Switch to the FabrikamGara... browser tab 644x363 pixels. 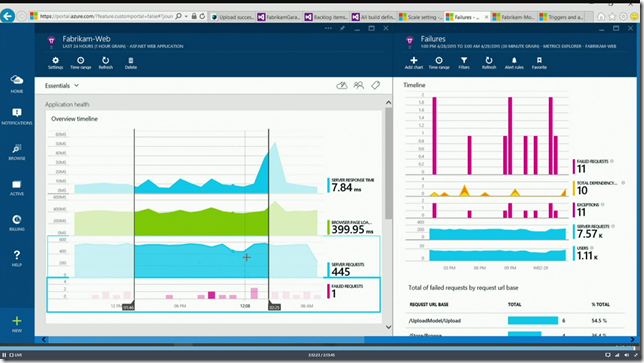pos(279,17)
